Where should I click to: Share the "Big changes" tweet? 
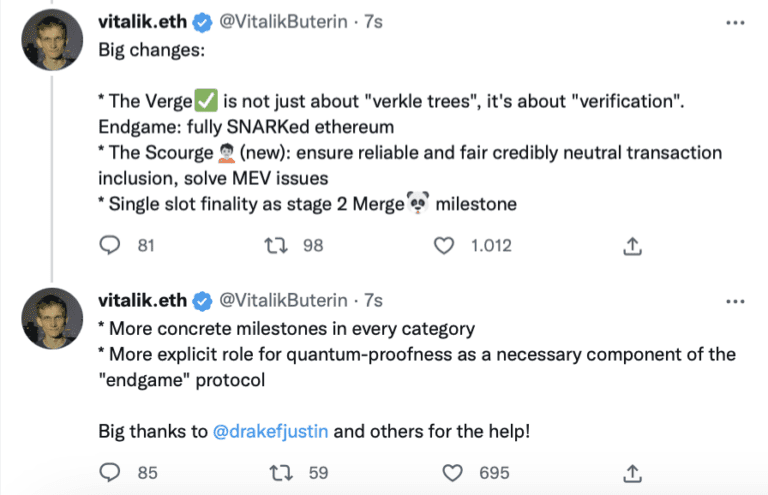tap(631, 245)
